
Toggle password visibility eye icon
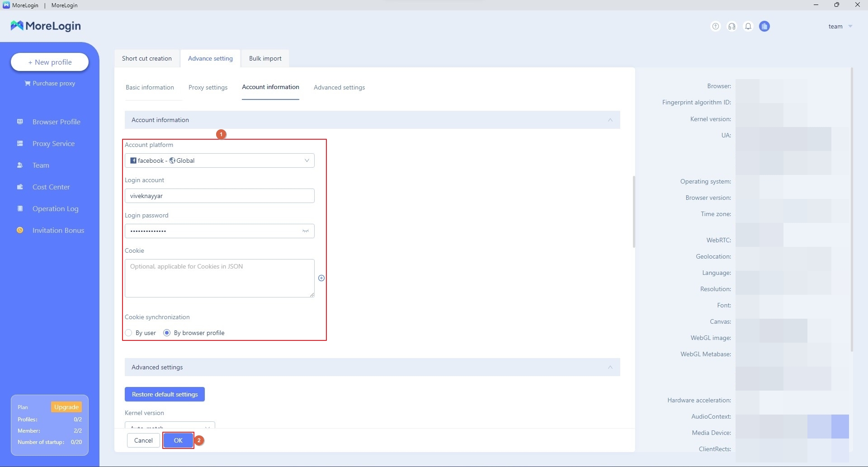coord(306,231)
